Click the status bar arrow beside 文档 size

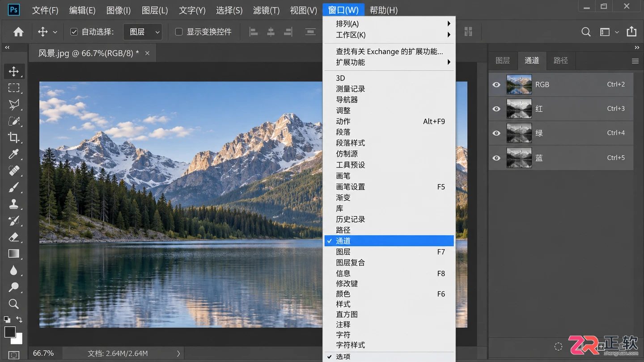178,354
